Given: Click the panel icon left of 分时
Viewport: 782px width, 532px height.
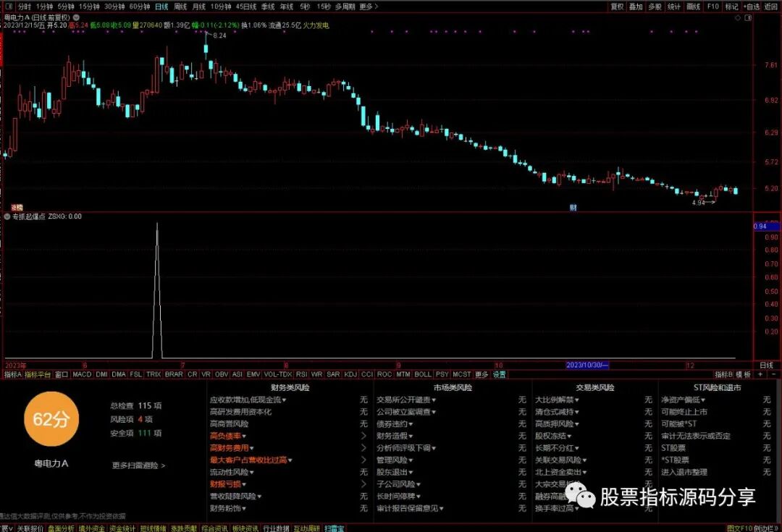Looking at the screenshot, I should [9, 7].
